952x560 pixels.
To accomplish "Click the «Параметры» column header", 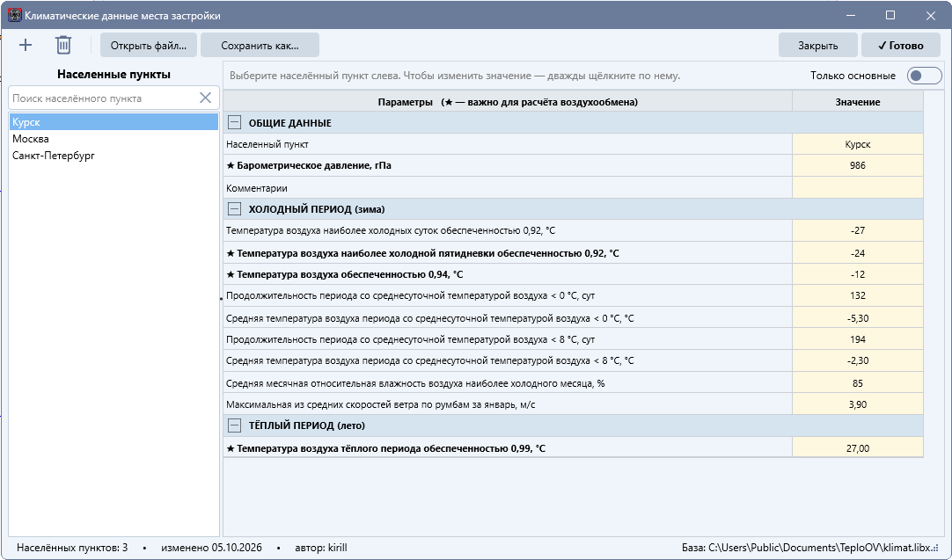I will tap(508, 102).
